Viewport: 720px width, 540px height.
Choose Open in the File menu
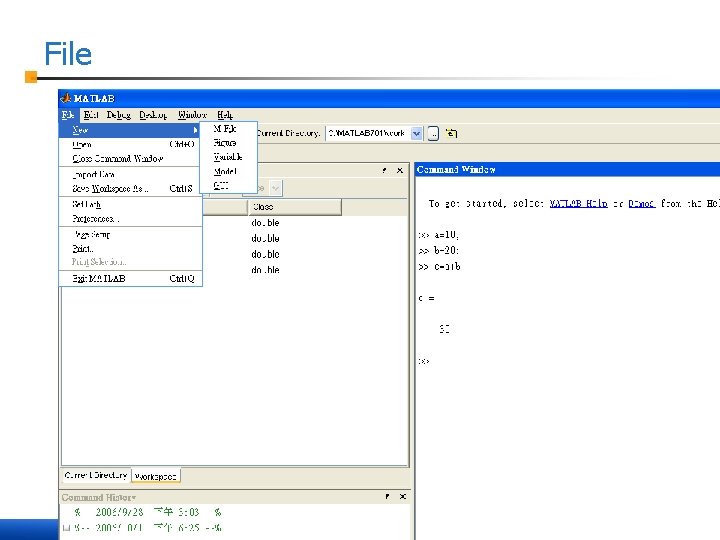[131, 144]
